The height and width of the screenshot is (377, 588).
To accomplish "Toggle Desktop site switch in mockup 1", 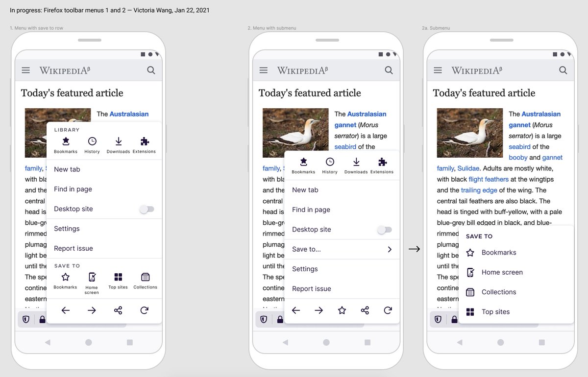I will click(x=147, y=209).
